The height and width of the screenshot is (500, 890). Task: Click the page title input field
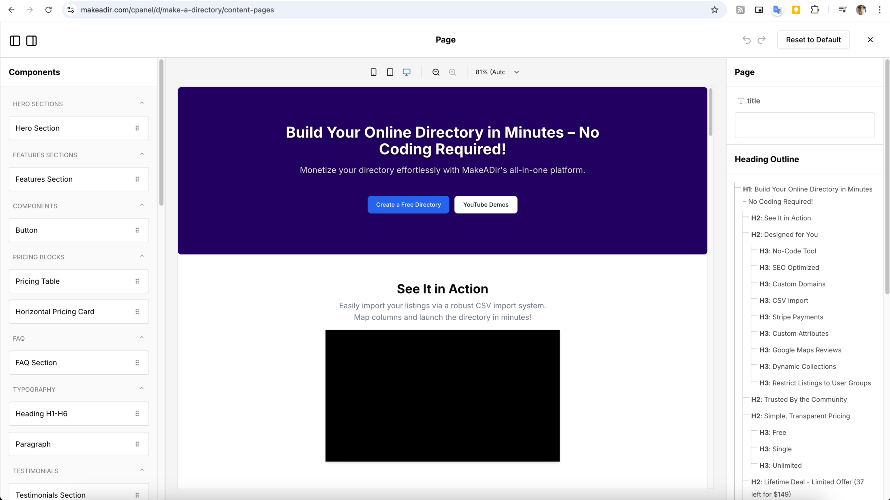pyautogui.click(x=804, y=125)
